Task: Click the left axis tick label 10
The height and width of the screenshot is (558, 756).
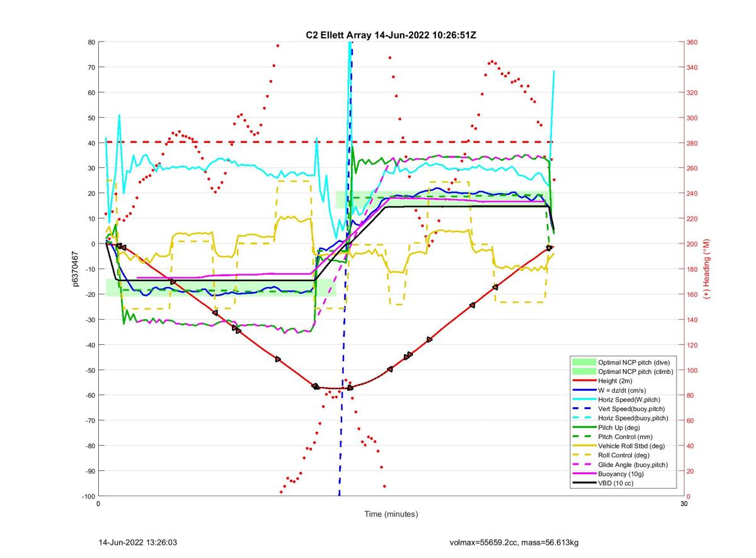Action: (x=91, y=219)
